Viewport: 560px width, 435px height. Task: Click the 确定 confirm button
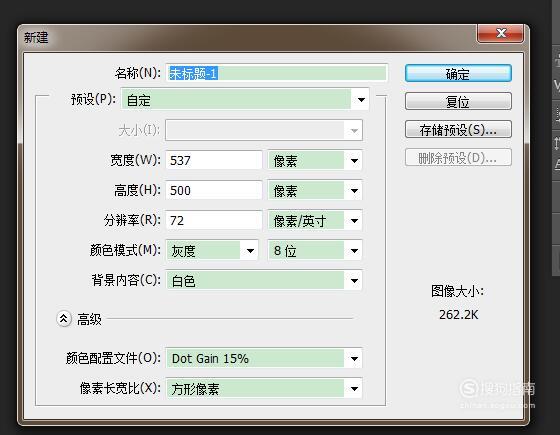458,74
